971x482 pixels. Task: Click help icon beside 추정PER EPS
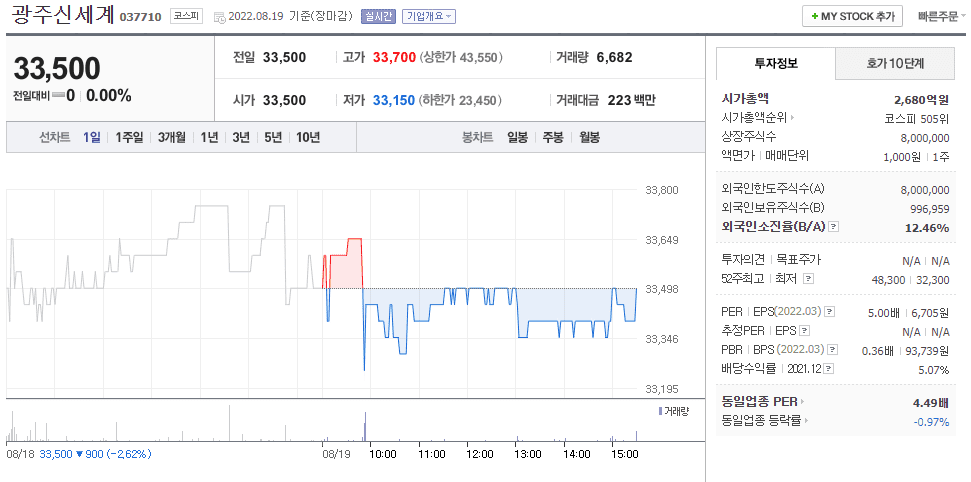(x=805, y=331)
